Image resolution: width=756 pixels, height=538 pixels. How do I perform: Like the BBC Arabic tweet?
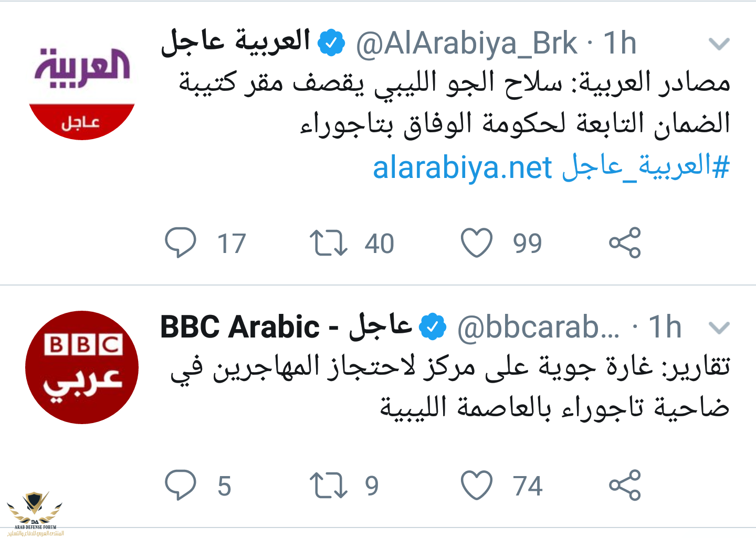pos(477,485)
